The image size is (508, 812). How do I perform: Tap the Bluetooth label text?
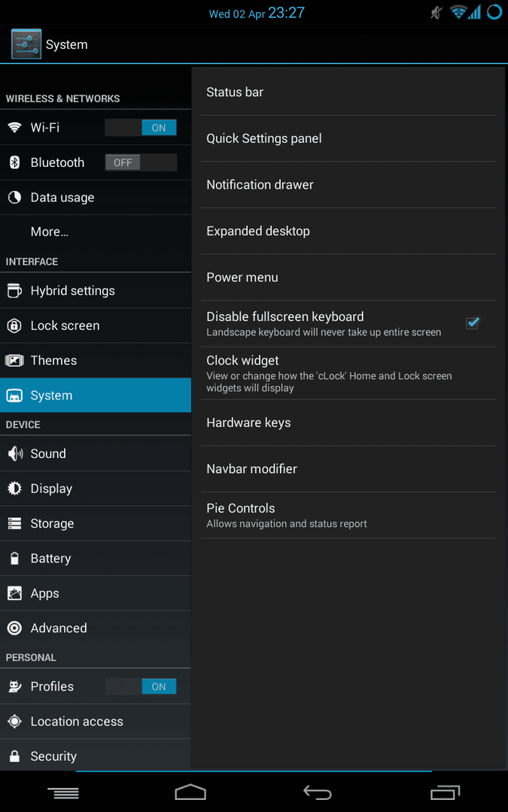pos(57,162)
